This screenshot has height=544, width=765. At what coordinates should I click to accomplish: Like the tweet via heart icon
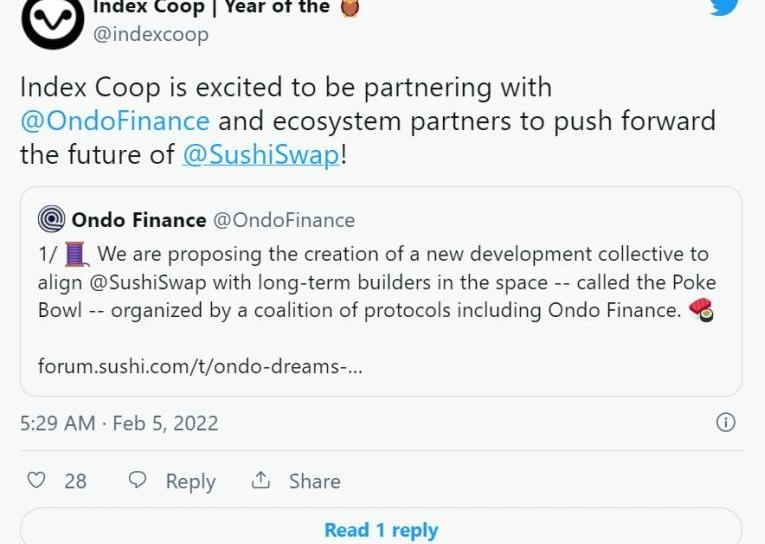36,480
